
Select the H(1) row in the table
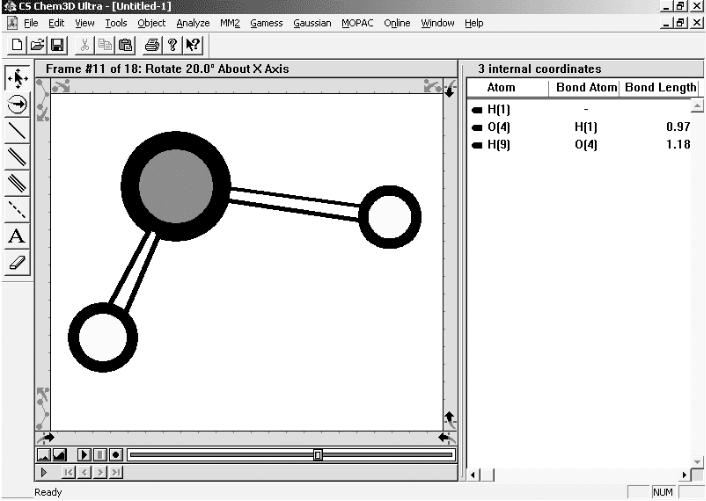tap(581, 109)
